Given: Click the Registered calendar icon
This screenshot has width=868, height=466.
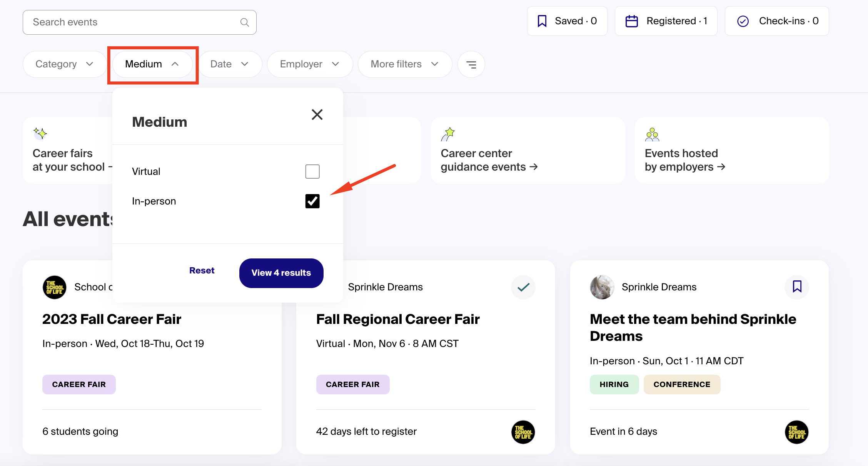Looking at the screenshot, I should [631, 21].
